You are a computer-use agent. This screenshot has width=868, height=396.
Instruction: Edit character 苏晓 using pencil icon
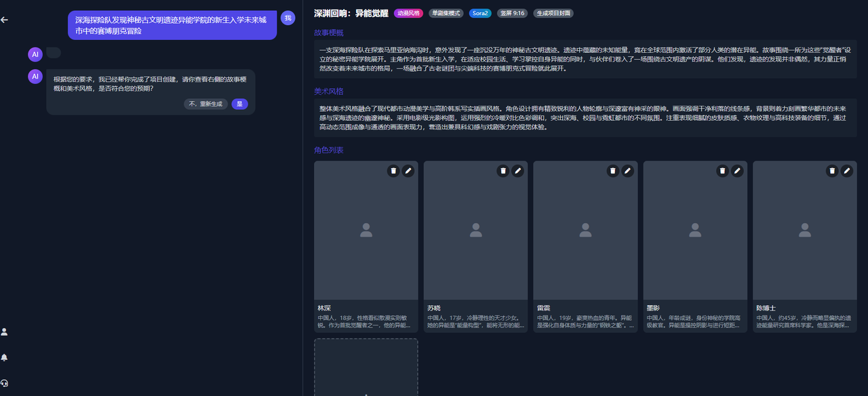click(517, 171)
